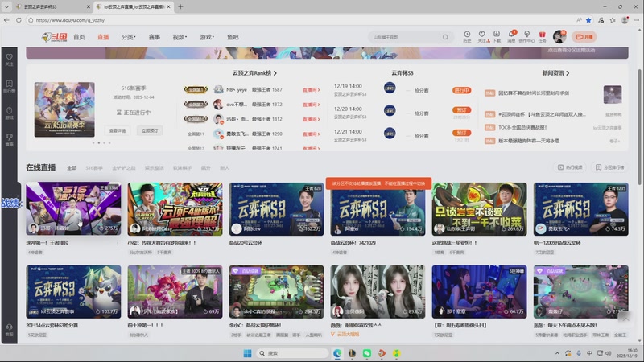Click the search magnifier icon in header

(445, 37)
